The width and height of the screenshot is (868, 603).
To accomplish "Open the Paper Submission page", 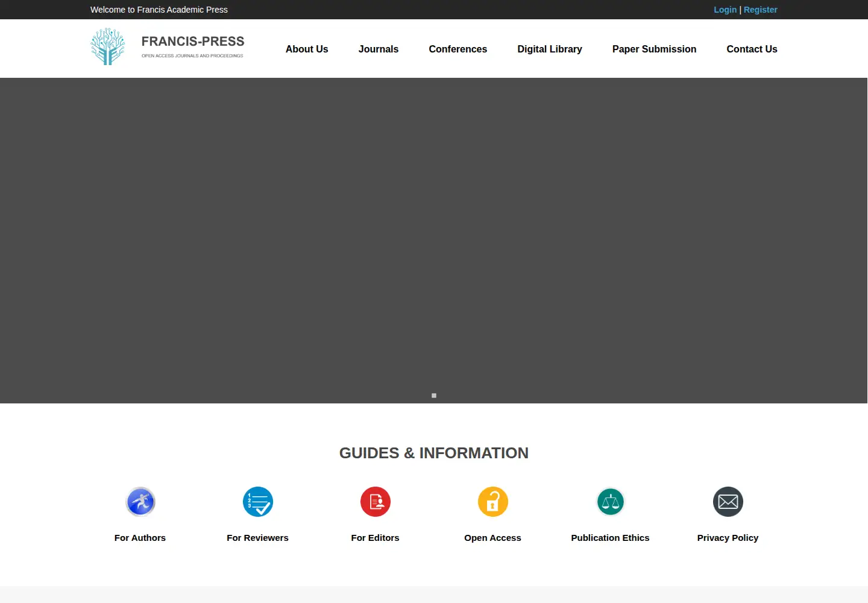I will (x=655, y=49).
